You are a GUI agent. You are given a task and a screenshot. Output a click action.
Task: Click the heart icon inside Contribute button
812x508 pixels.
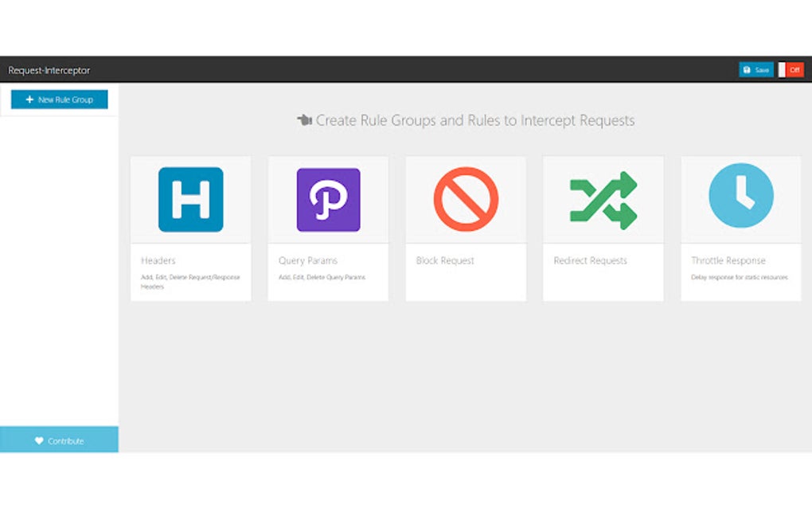[x=40, y=440]
